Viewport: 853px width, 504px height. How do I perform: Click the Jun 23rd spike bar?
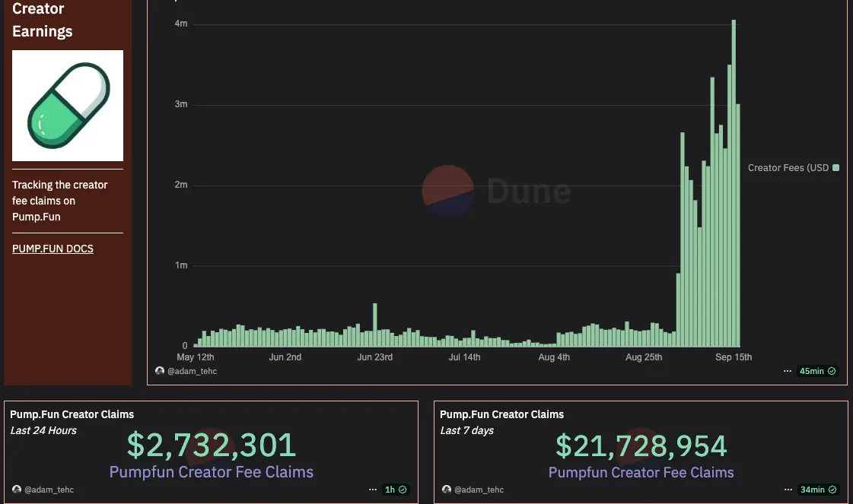(375, 325)
